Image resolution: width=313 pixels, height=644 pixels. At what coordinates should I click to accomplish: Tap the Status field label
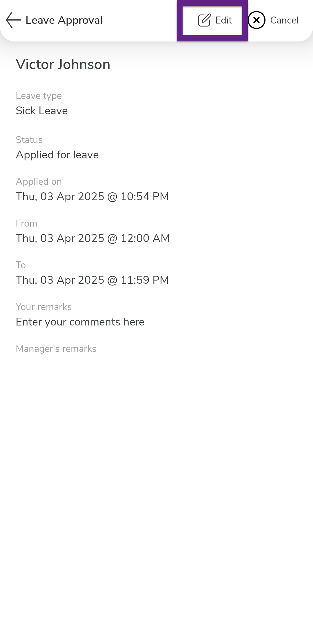[x=29, y=140]
